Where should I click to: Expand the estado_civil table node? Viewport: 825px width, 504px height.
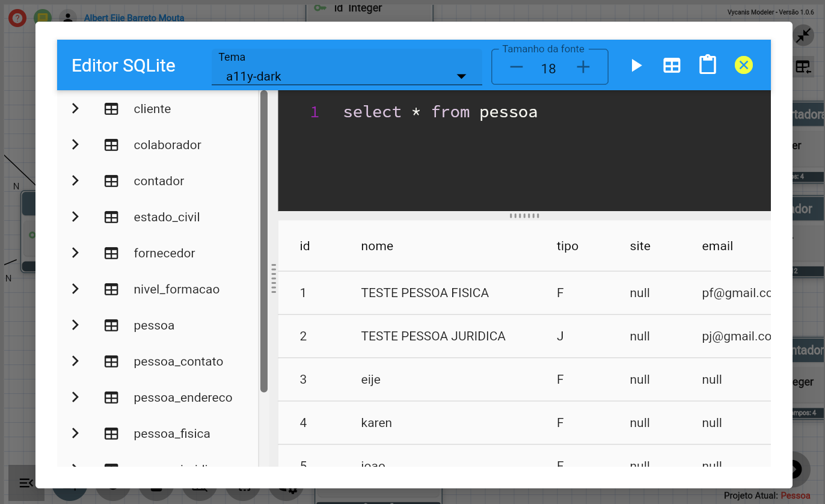pyautogui.click(x=75, y=217)
